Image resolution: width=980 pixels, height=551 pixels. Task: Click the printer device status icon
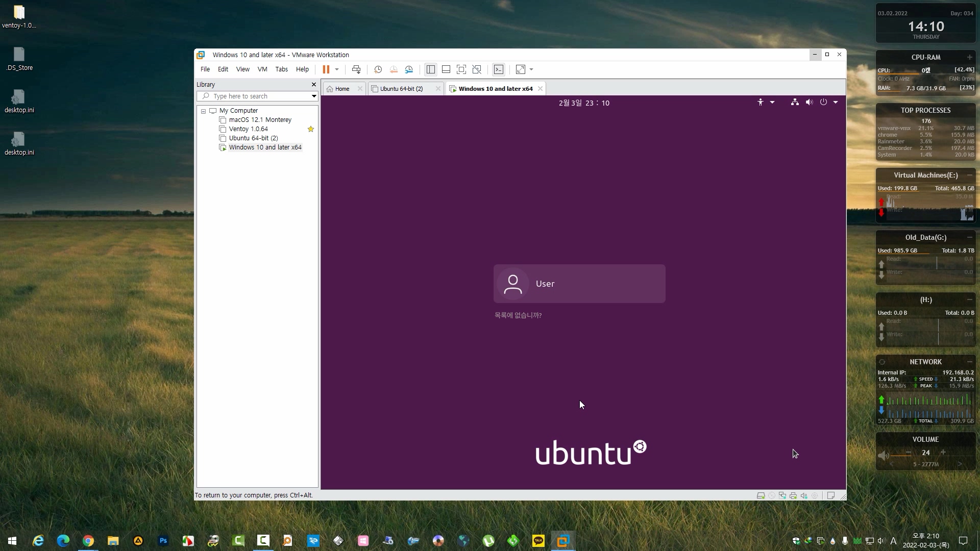[x=793, y=495]
